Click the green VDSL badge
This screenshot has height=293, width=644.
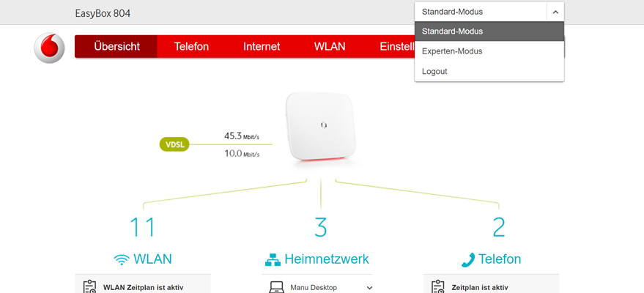[174, 144]
